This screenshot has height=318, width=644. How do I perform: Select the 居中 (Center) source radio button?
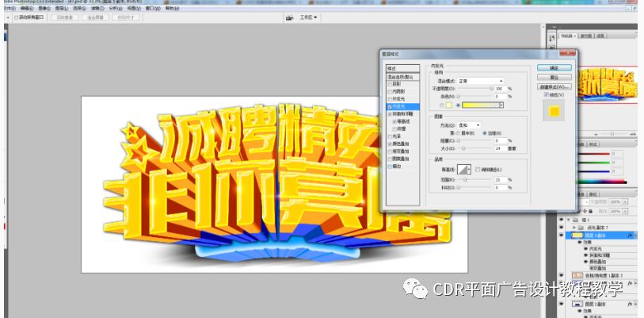click(459, 133)
